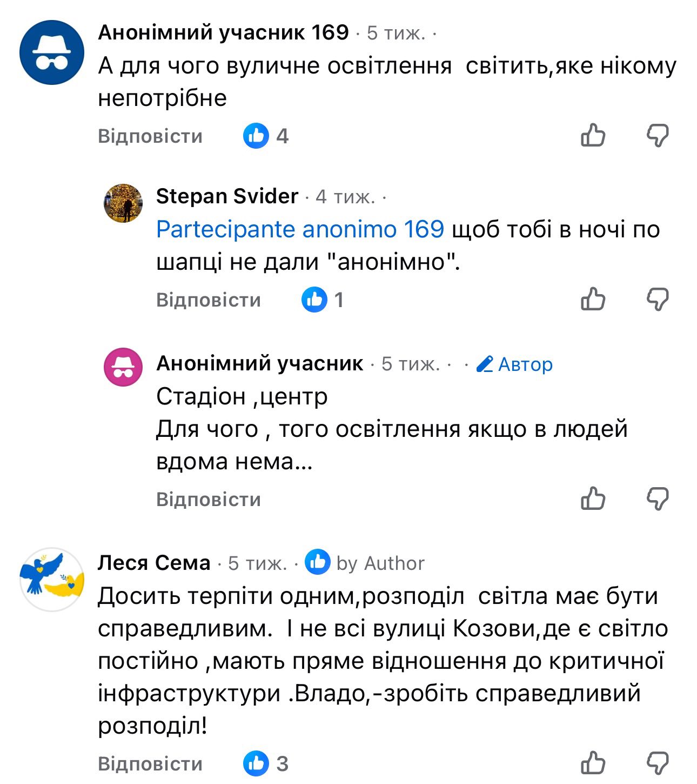This screenshot has height=784, width=697.
Task: View the 3 likes on Леся Сема's comment
Action: click(x=266, y=763)
